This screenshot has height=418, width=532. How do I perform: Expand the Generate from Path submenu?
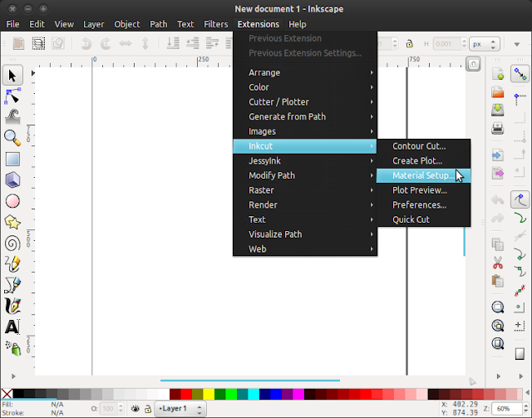(305, 116)
